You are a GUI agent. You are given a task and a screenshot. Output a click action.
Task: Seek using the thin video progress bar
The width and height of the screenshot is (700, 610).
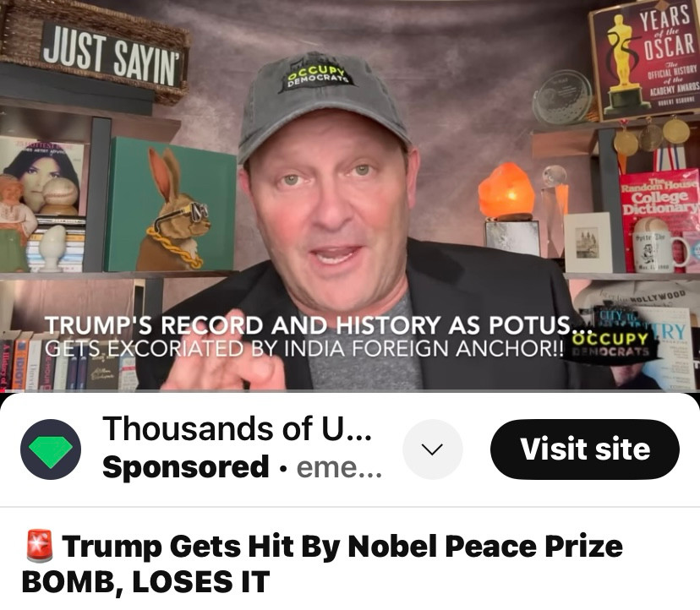coord(350,391)
